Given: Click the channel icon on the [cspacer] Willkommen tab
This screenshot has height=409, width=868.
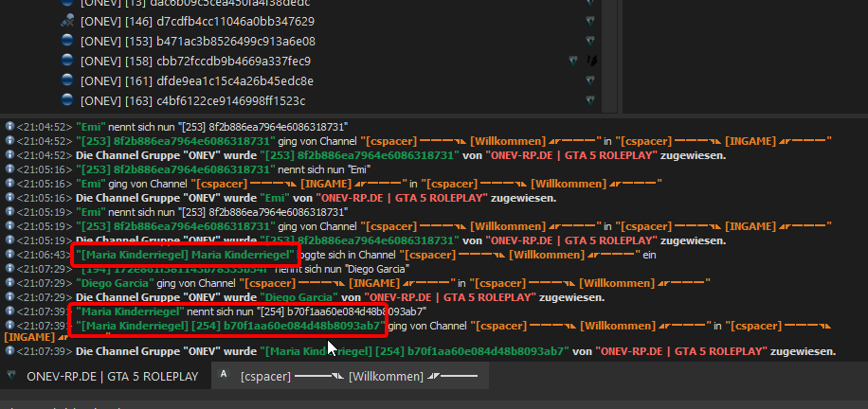Looking at the screenshot, I should [x=224, y=375].
